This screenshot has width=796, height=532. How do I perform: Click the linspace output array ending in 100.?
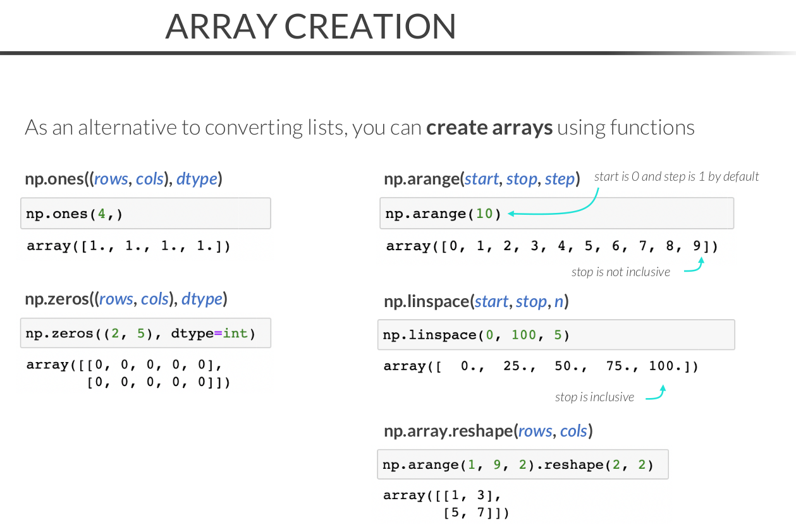(541, 366)
